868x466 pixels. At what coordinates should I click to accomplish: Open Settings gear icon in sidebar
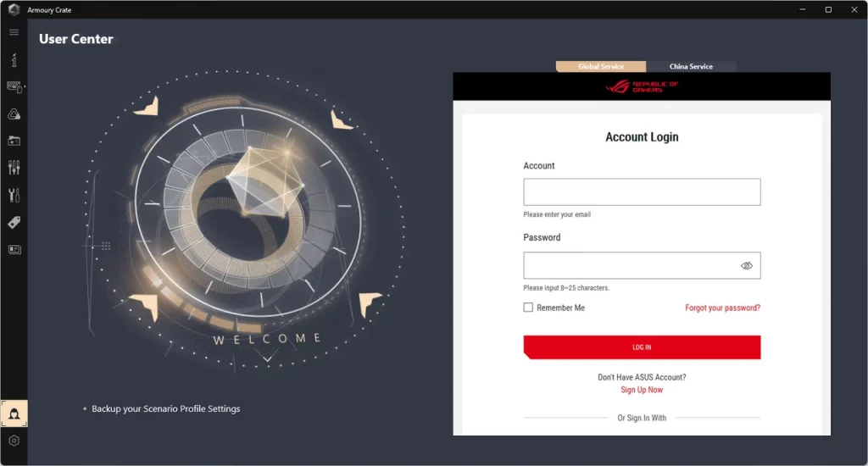pos(14,441)
